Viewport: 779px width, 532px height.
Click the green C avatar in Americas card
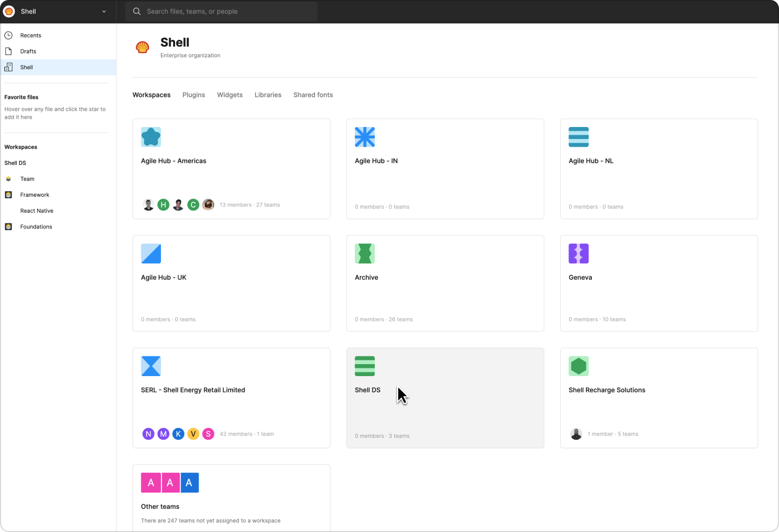pyautogui.click(x=193, y=205)
